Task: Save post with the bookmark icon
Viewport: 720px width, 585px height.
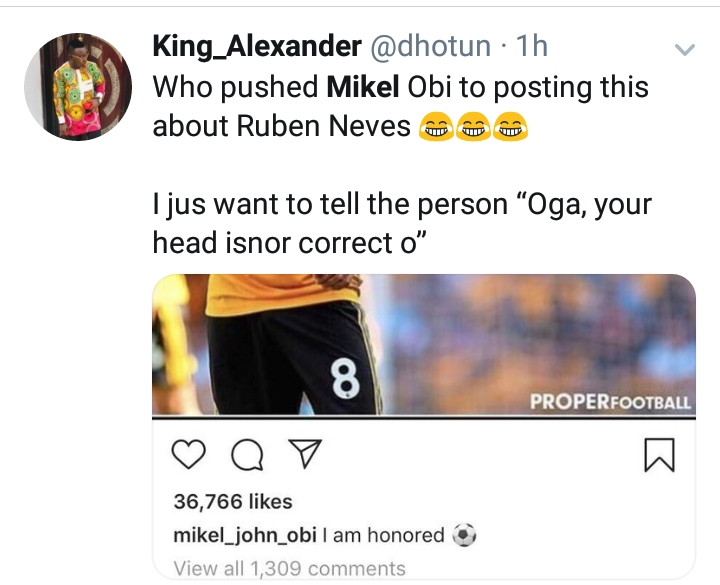Action: 660,456
